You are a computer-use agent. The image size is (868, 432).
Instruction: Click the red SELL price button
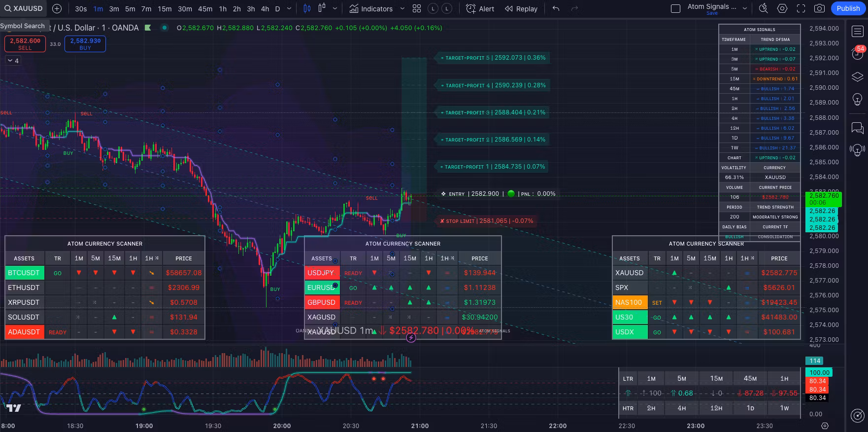25,44
